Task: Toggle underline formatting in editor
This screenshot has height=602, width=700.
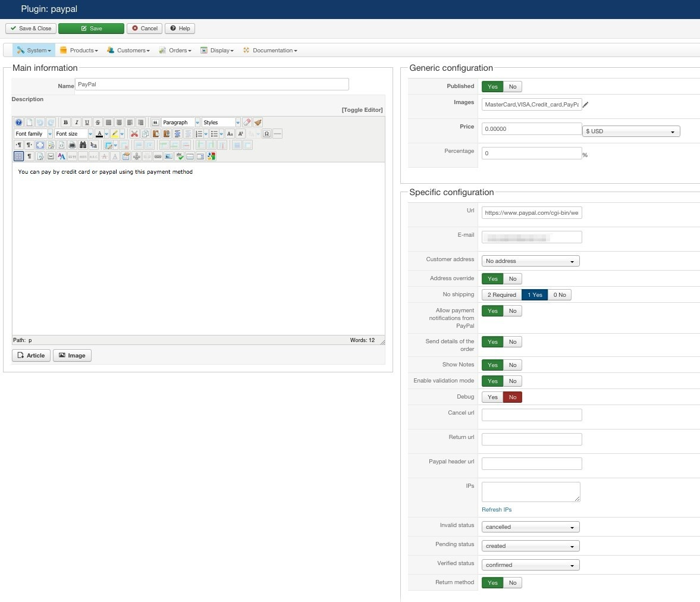Action: (x=87, y=123)
